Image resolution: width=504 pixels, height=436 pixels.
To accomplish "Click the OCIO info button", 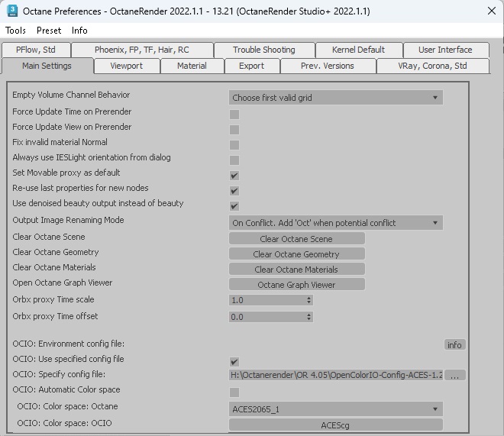I will click(454, 344).
